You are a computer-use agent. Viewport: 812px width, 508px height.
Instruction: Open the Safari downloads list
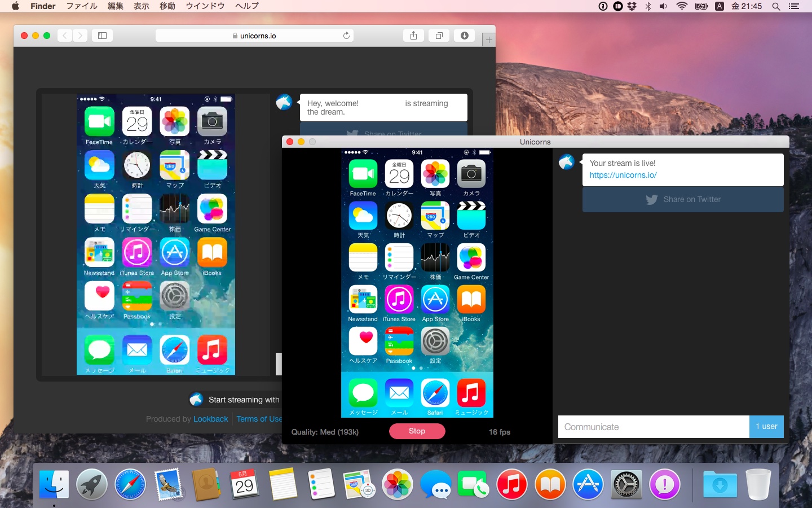click(465, 36)
